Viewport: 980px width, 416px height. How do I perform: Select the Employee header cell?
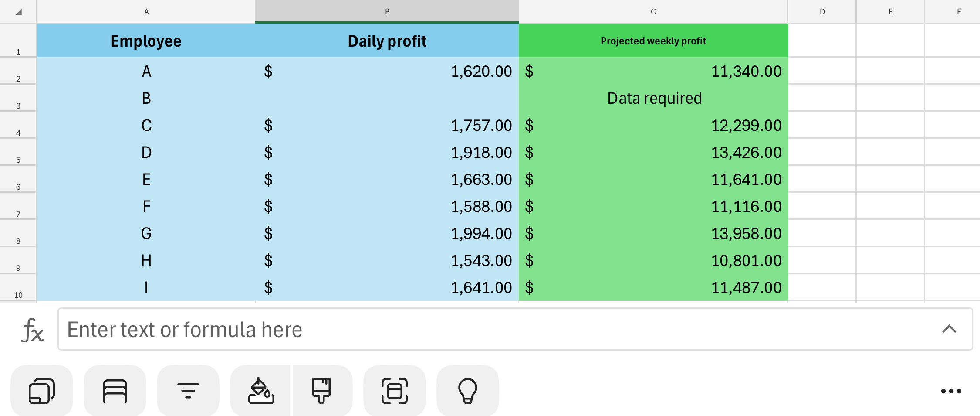coord(146,41)
